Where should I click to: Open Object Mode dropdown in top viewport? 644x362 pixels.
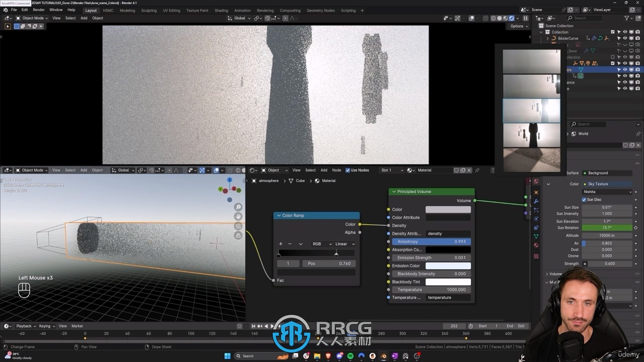coord(32,18)
